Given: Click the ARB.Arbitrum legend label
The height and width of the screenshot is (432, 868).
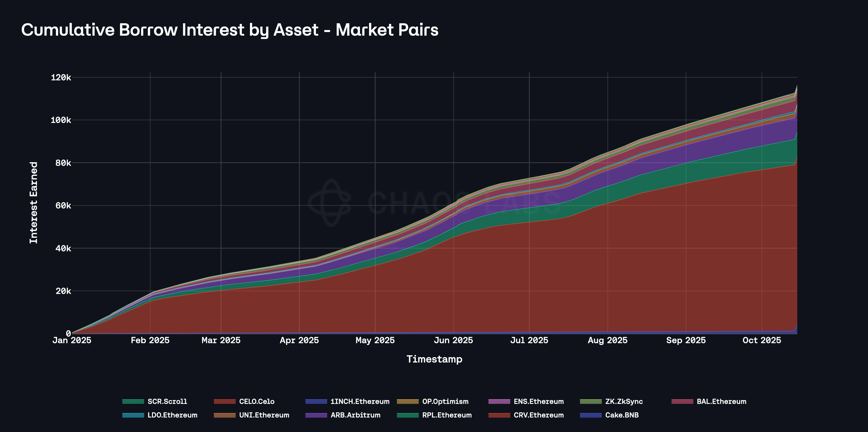Looking at the screenshot, I should 355,415.
